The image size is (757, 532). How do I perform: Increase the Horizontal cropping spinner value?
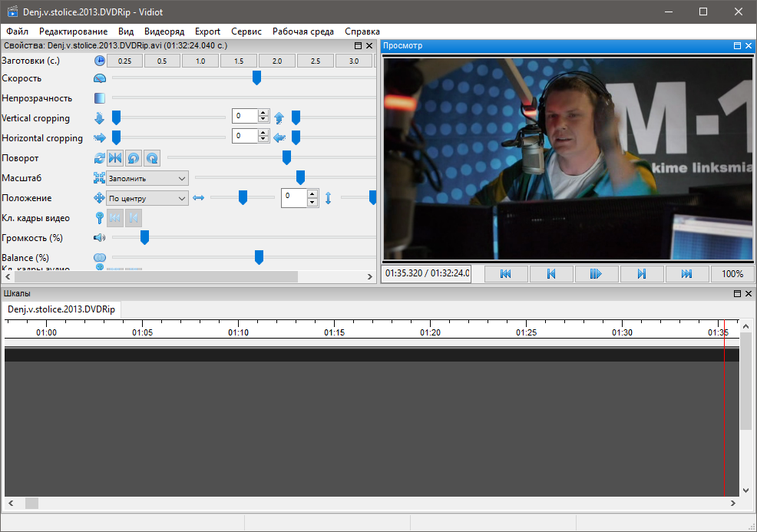coord(263,133)
